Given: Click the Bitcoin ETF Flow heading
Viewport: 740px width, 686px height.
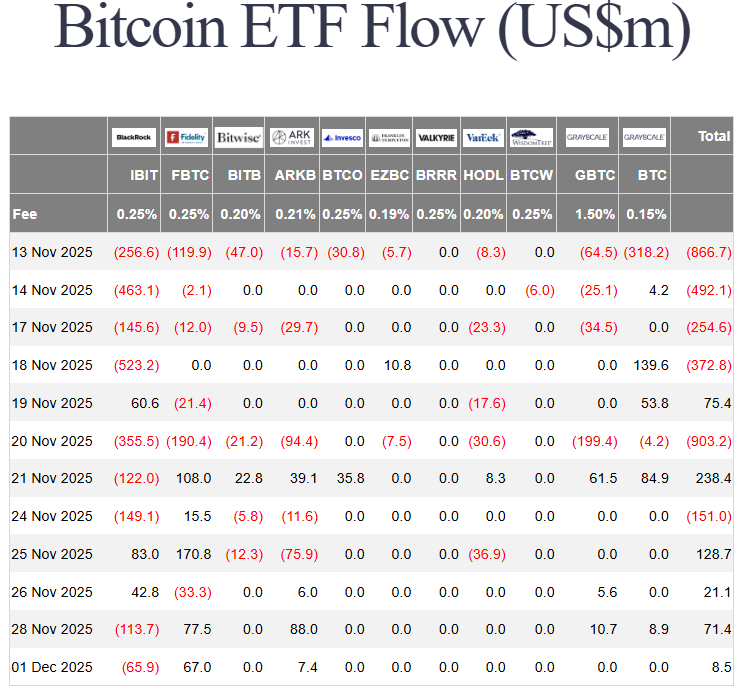Looking at the screenshot, I should (x=369, y=30).
